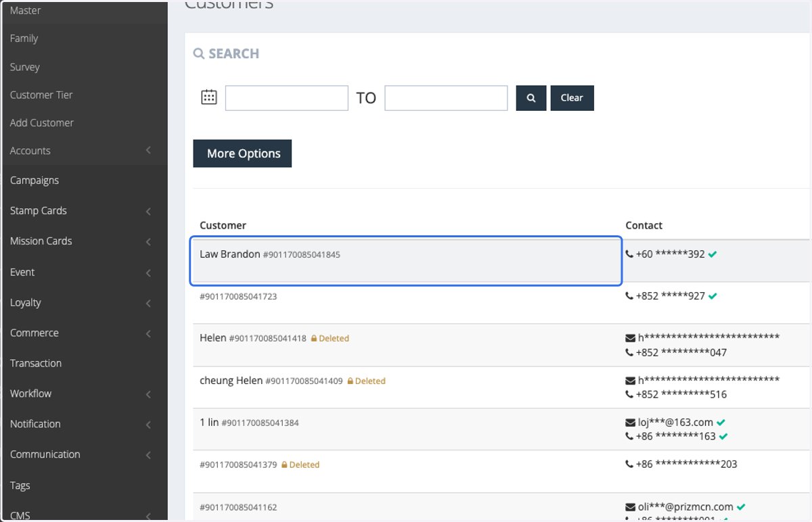
Task: Click customer ID #901170085041379
Action: point(238,465)
